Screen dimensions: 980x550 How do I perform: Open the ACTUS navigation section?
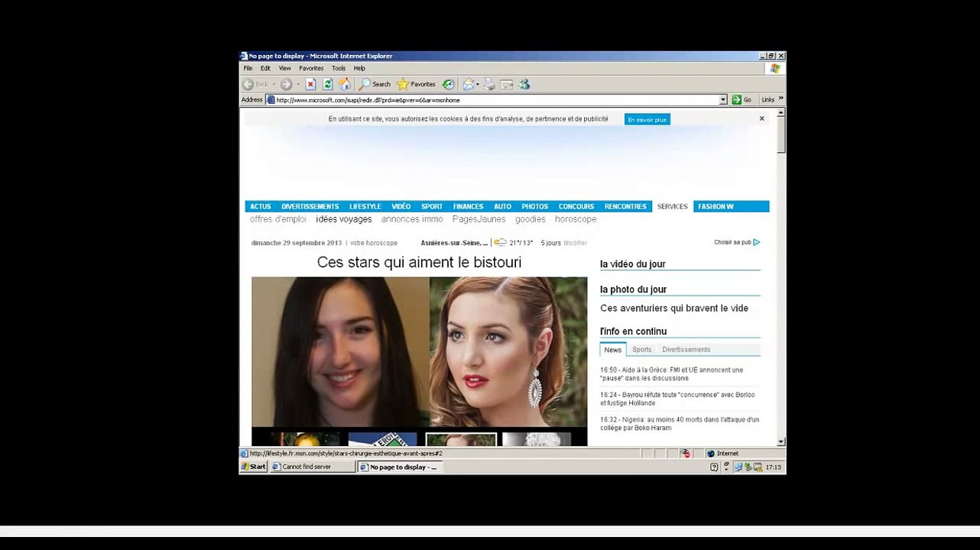click(x=261, y=206)
